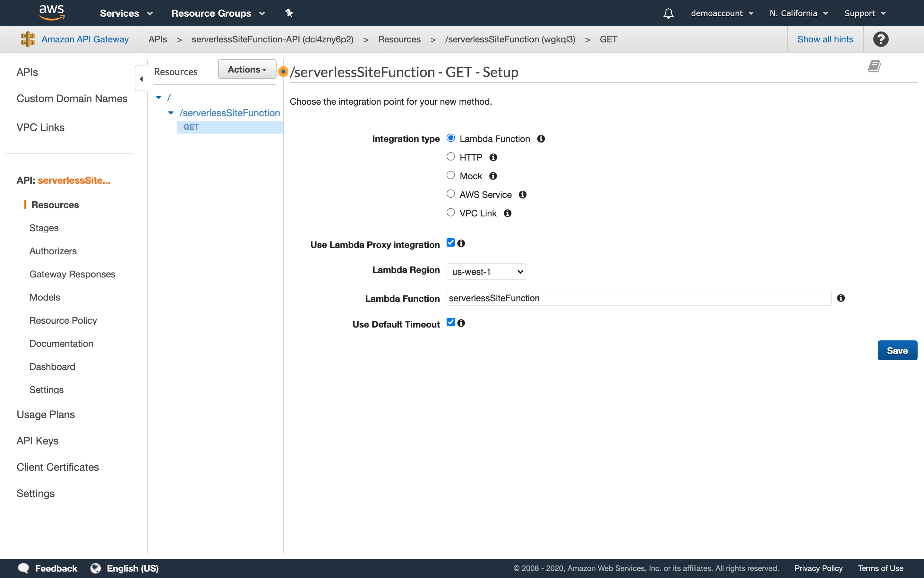Click the Feedback speech bubble icon
This screenshot has width=924, height=578.
click(x=24, y=568)
